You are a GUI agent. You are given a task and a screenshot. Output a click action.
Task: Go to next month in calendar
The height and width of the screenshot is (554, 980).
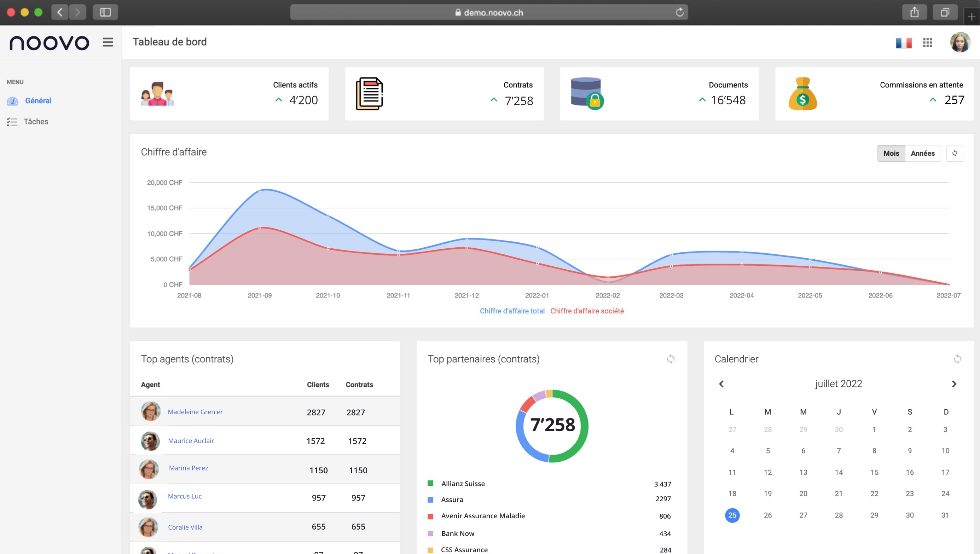[954, 384]
